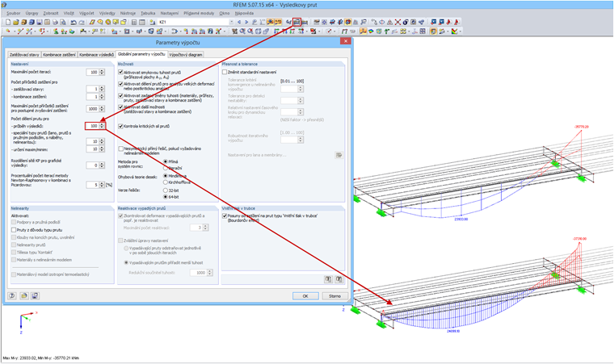
Task: Click the red X delete icon in toolbar
Action: pos(397,23)
